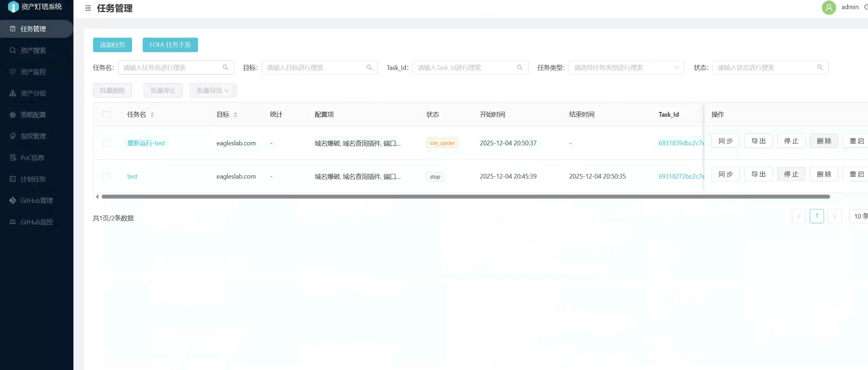Open the page size 10 条 dropdown
The height and width of the screenshot is (370, 868).
860,216
